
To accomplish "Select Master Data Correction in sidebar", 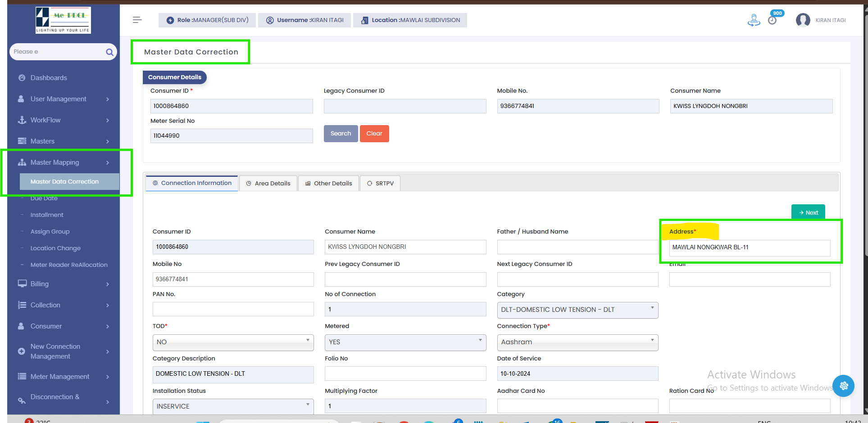I will [x=69, y=181].
